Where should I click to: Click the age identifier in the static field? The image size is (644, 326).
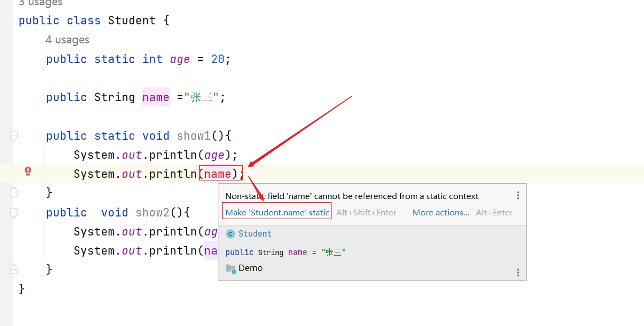(x=180, y=59)
